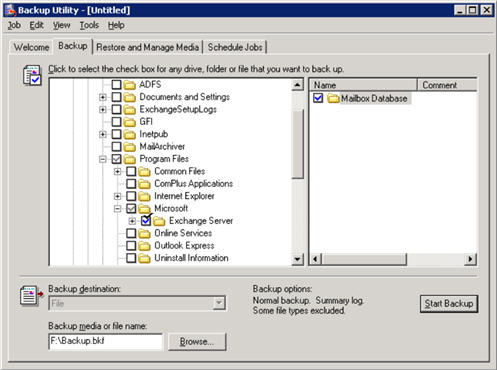Expand the Exchange Server node
The width and height of the screenshot is (497, 370).
132,221
